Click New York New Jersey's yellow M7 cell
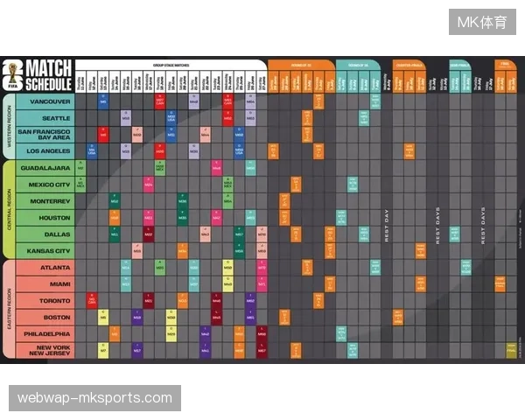The height and width of the screenshot is (420, 525). coord(103,350)
